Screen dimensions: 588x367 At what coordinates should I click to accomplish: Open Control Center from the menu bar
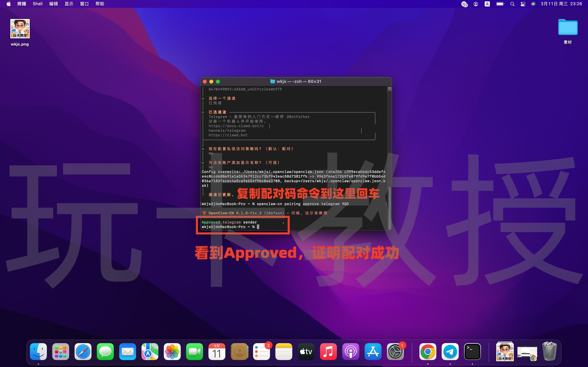point(523,4)
